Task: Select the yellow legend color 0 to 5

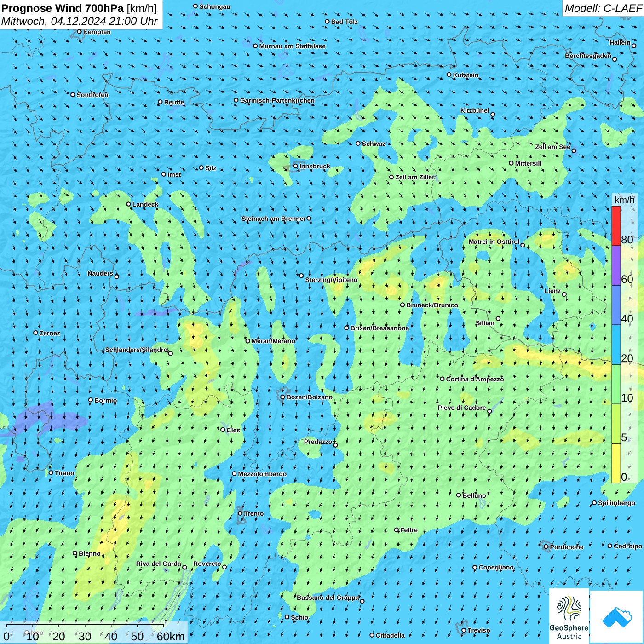Action: coord(616,463)
